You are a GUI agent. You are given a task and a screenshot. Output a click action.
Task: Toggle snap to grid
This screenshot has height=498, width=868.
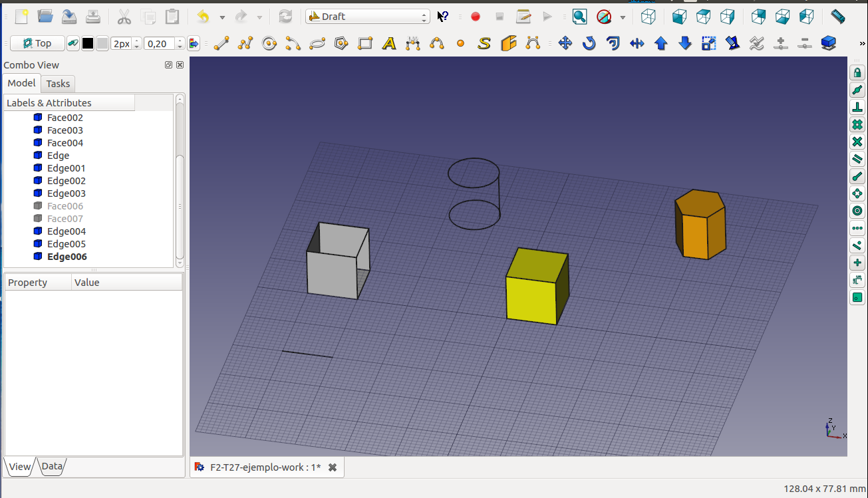click(x=857, y=125)
